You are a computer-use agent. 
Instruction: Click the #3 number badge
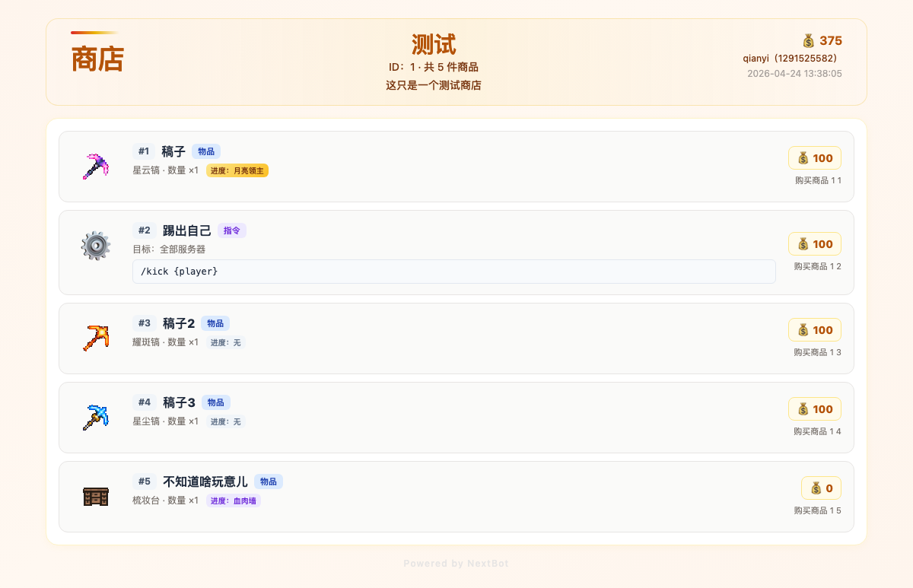(x=145, y=323)
